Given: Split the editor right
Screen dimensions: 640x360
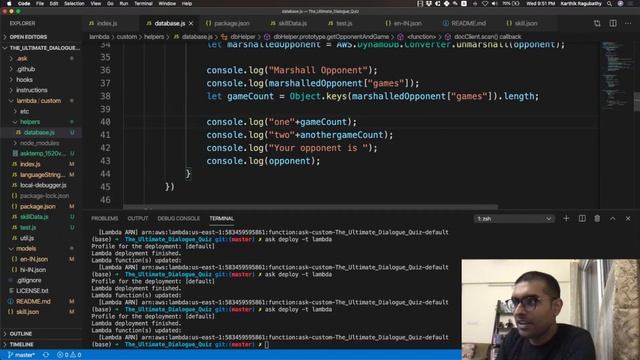Looking at the screenshot, I should (613, 23).
